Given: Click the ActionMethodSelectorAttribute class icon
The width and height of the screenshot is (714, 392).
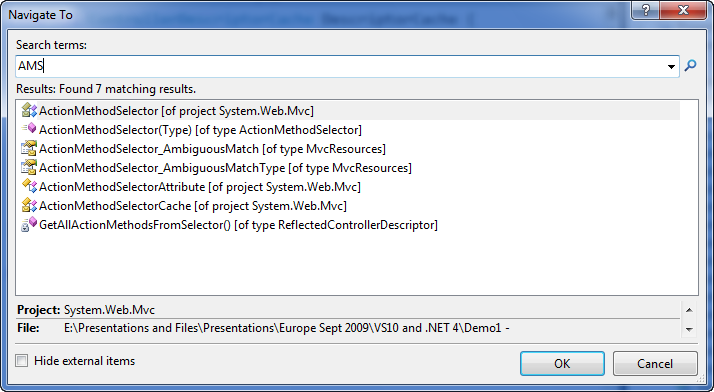Looking at the screenshot, I should click(x=29, y=186).
